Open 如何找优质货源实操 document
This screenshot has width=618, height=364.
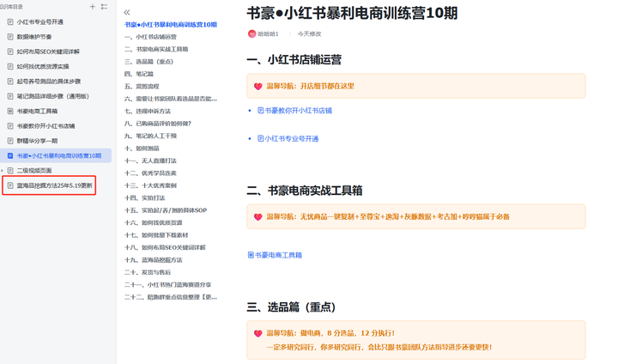pos(43,66)
